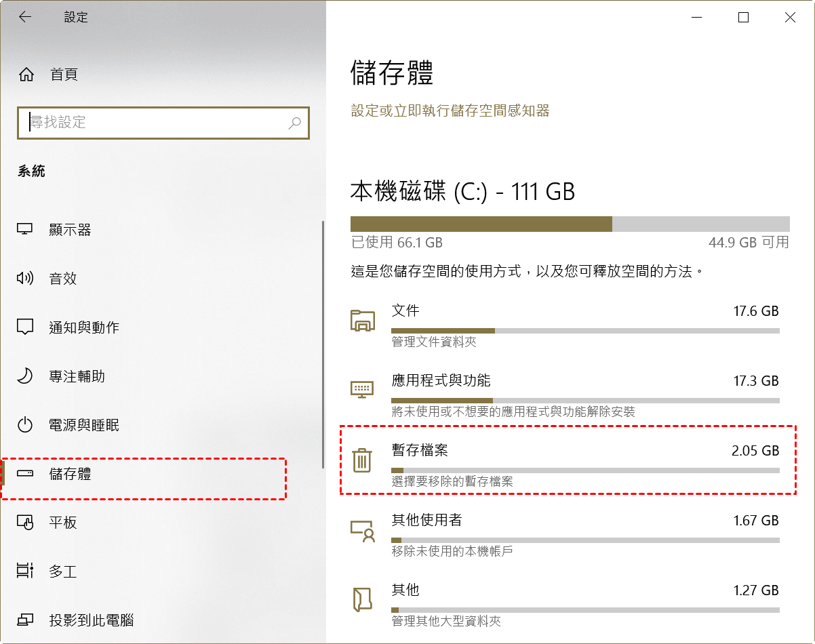Viewport: 815px width, 644px height.
Task: Click the Other users (其他使用者) icon
Action: (x=362, y=530)
